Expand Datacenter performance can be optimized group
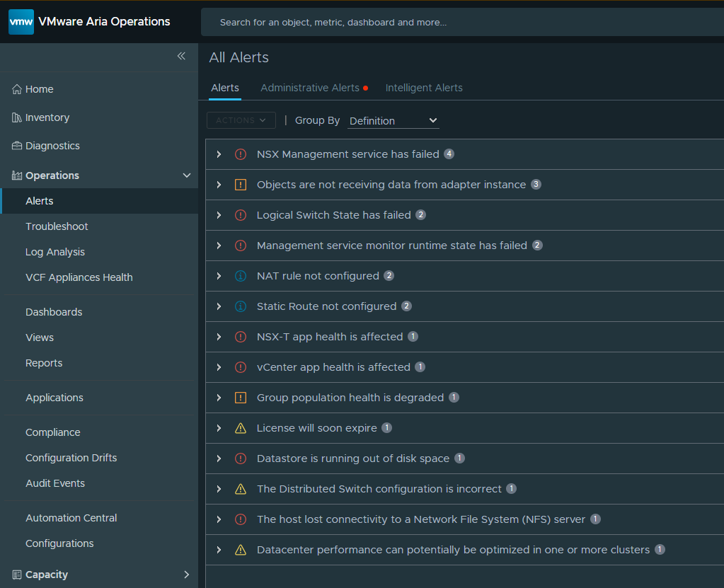The image size is (724, 588). tap(219, 550)
